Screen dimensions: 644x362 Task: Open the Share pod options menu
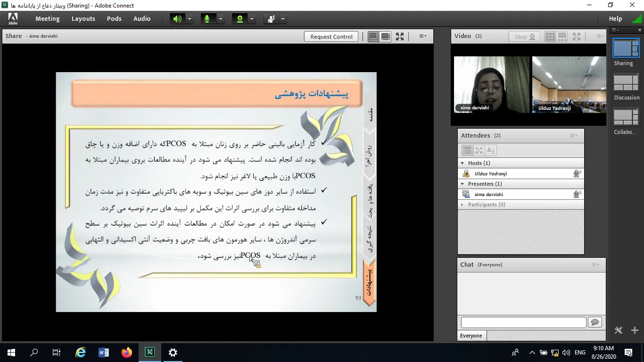point(423,36)
